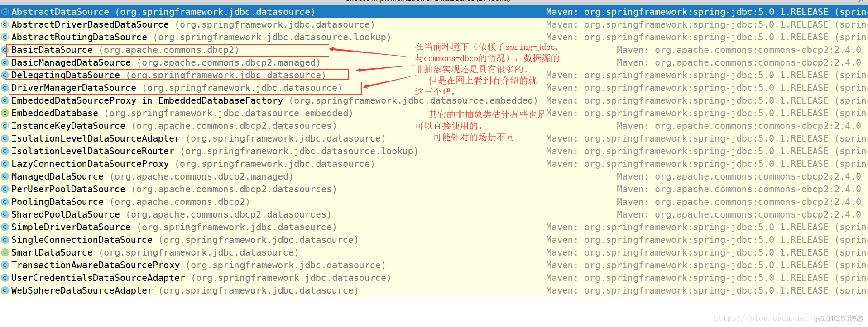This screenshot has height=327, width=868.
Task: Click Maven commons-dbcp2:2.4.0 label for BasicDataSource
Action: [739, 50]
